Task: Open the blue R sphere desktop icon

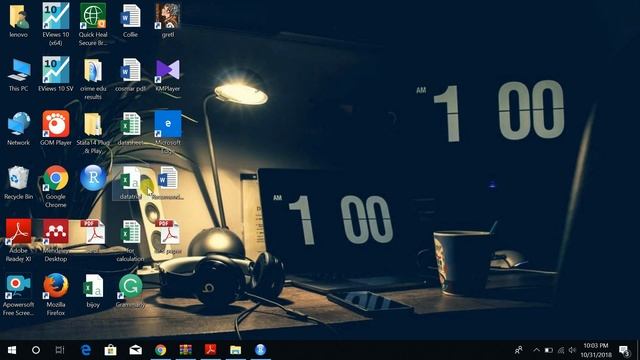Action: coord(93,178)
